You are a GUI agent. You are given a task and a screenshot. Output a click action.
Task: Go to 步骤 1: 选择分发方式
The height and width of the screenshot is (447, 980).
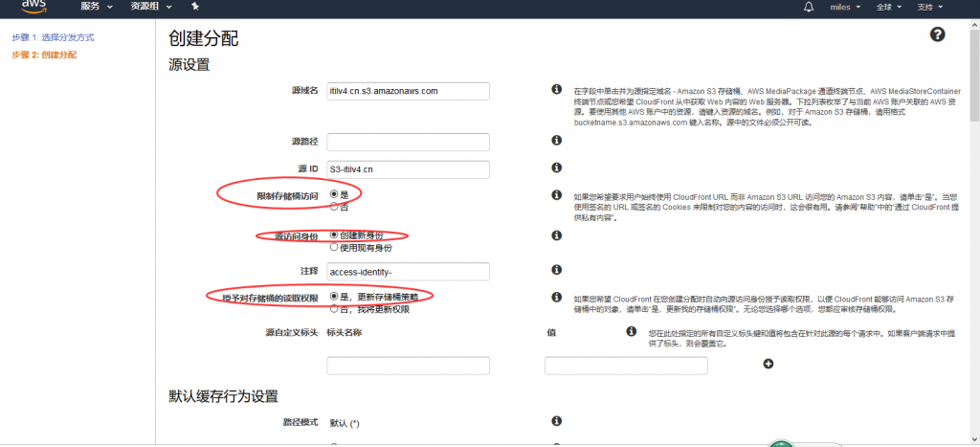click(x=54, y=37)
